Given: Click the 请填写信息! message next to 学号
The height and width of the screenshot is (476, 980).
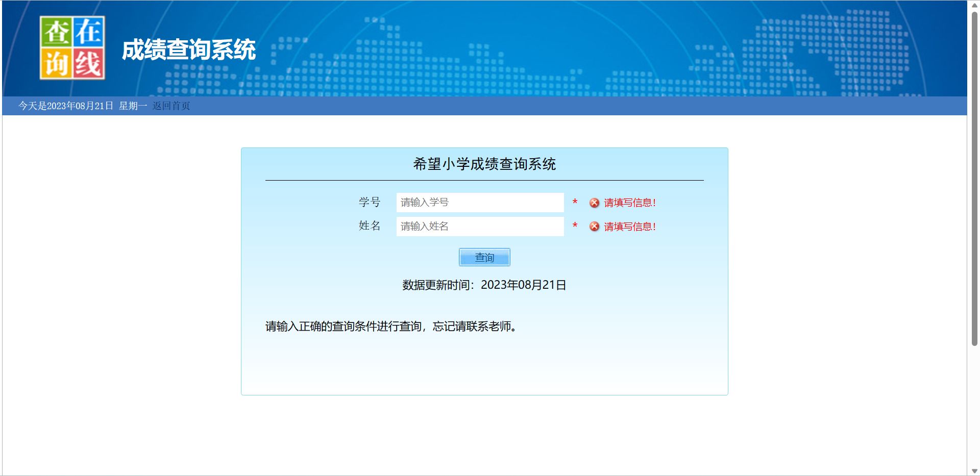Looking at the screenshot, I should click(x=630, y=203).
